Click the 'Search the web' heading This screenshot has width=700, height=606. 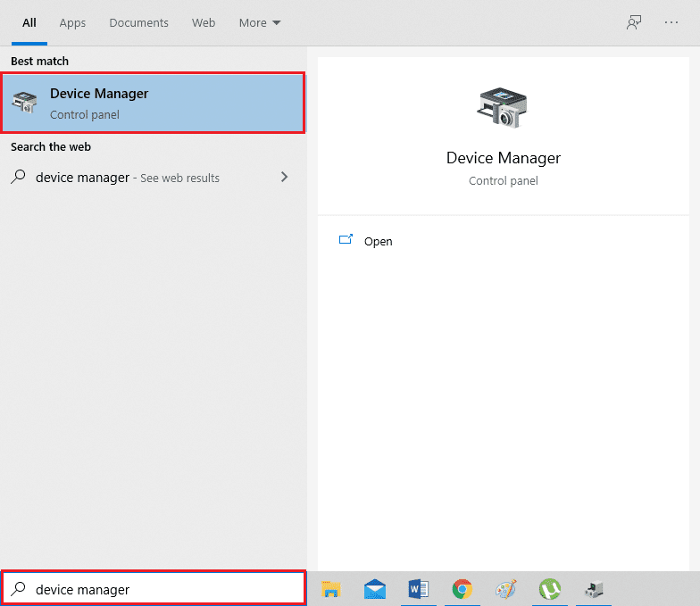[51, 146]
